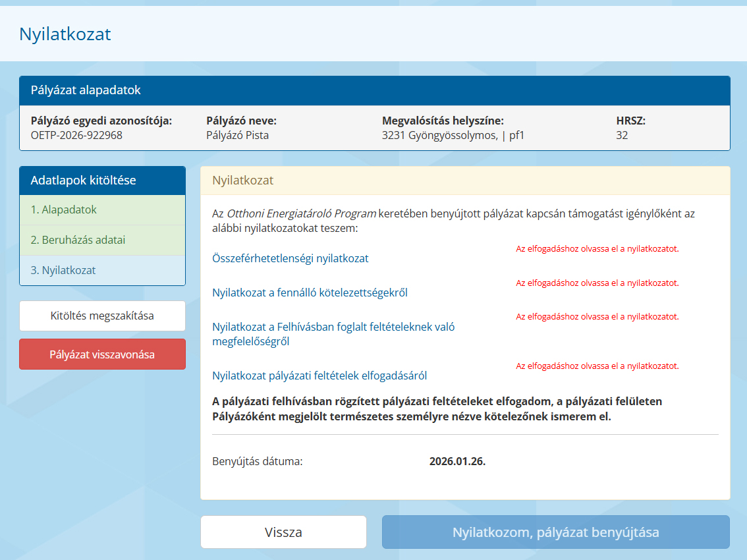Click the Vissza button

pyautogui.click(x=283, y=532)
